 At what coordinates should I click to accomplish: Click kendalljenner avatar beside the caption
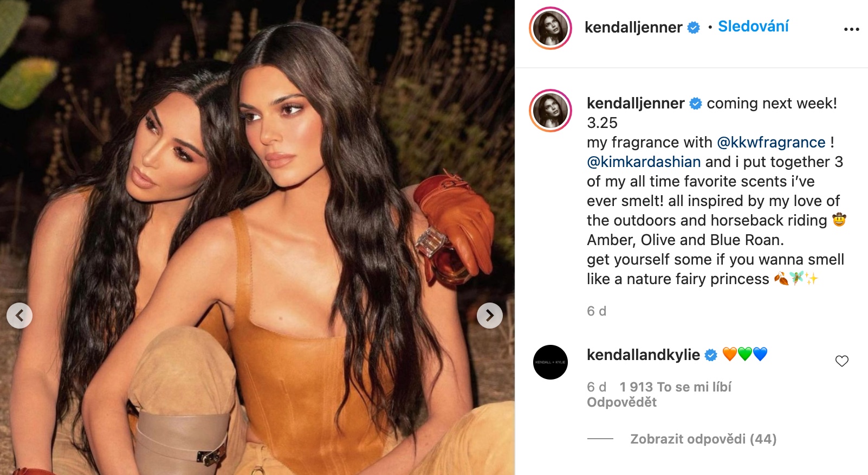point(550,111)
